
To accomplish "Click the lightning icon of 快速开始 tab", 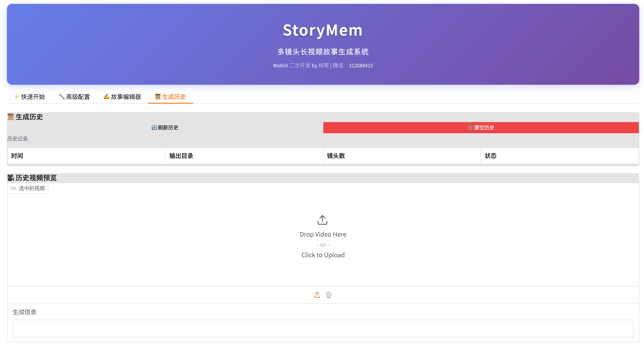I will click(x=17, y=97).
